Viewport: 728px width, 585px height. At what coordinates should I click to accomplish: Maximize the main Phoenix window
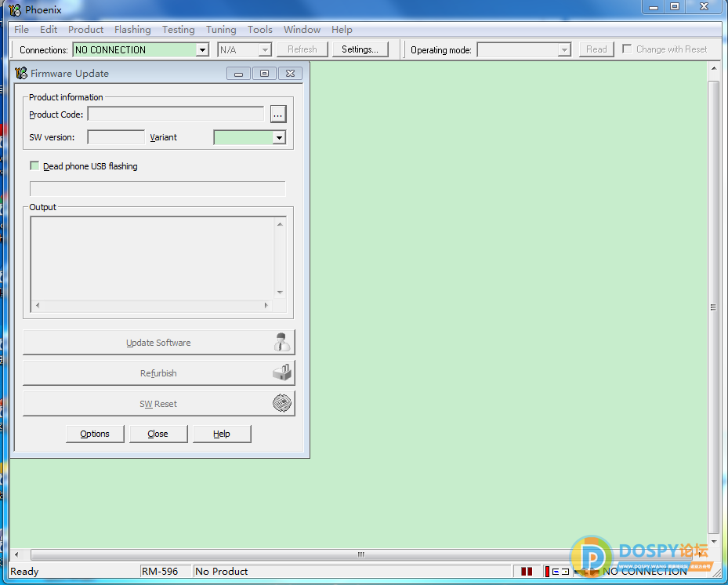(675, 7)
